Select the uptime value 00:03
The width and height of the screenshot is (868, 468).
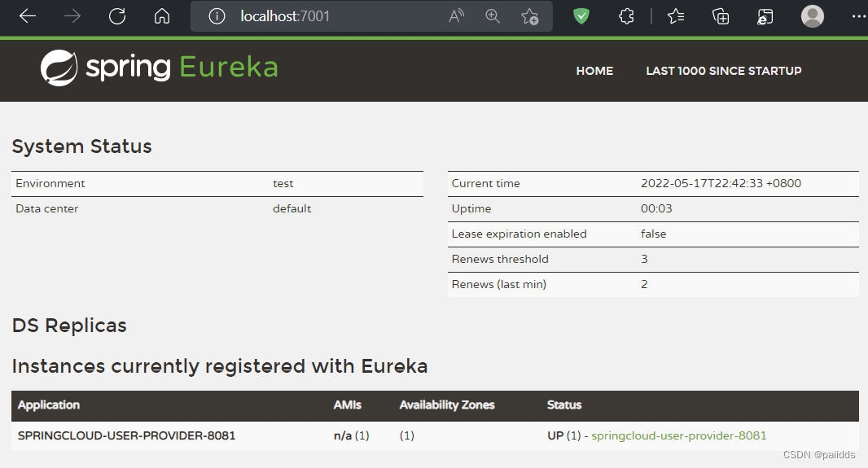[x=656, y=208]
